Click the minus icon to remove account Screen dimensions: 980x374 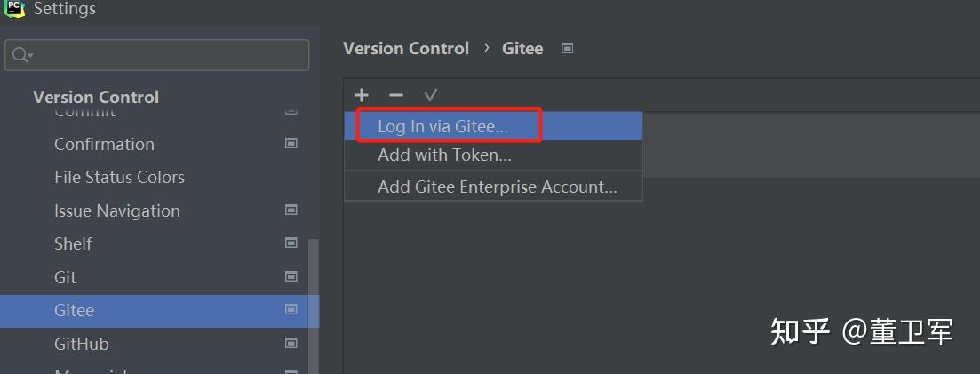[x=396, y=95]
